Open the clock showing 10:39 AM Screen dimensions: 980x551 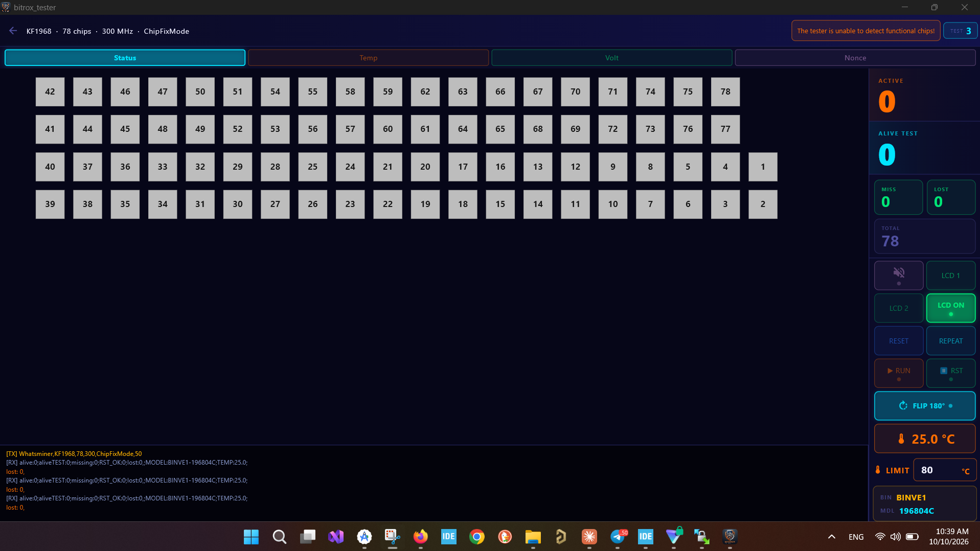click(x=949, y=537)
